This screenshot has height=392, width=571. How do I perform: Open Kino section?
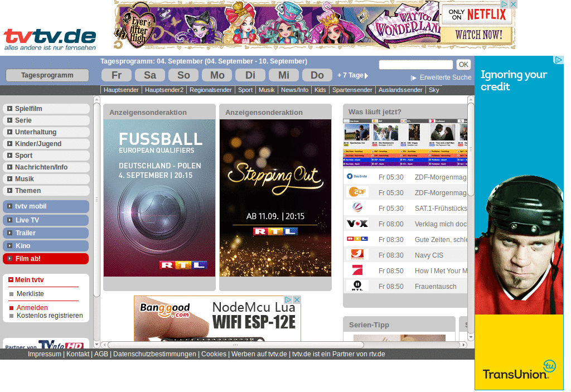pos(46,245)
